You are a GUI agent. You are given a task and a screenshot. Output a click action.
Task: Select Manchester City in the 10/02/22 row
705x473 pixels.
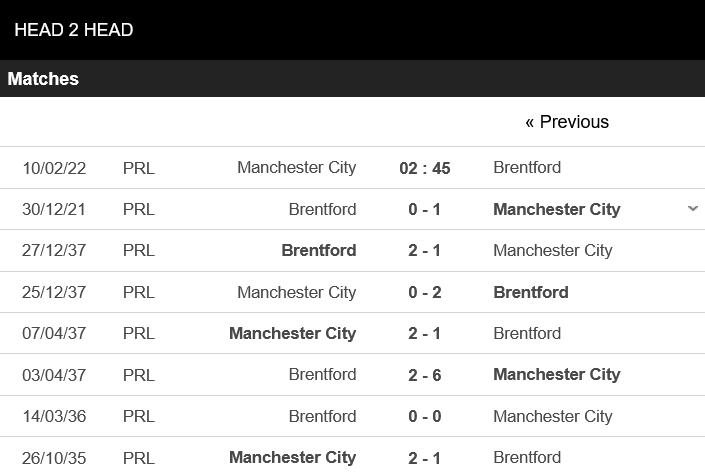296,168
